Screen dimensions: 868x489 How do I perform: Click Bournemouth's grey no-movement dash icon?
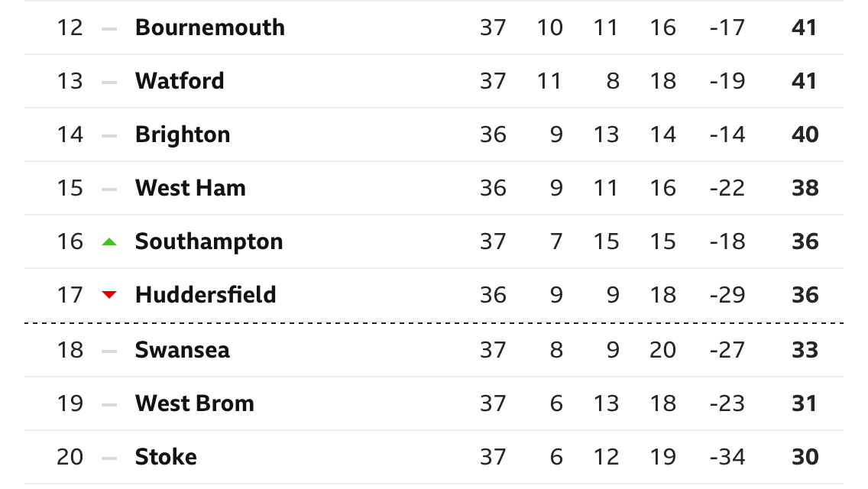[109, 29]
